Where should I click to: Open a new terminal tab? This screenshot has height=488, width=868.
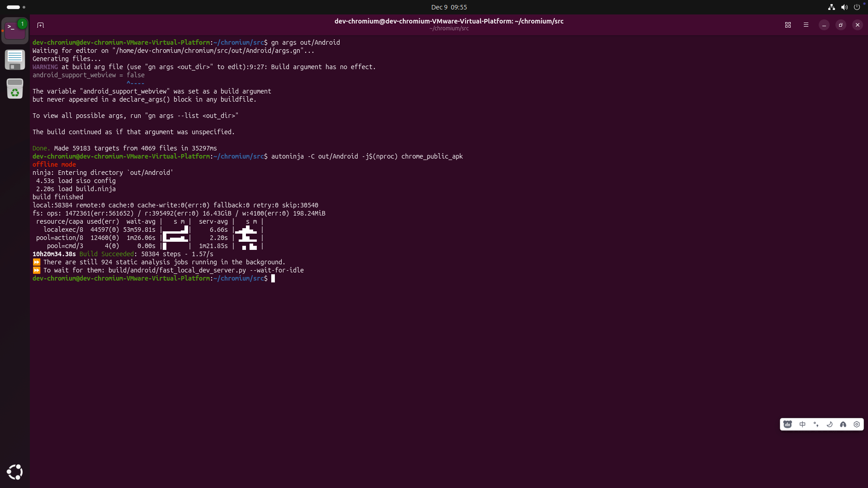point(40,25)
